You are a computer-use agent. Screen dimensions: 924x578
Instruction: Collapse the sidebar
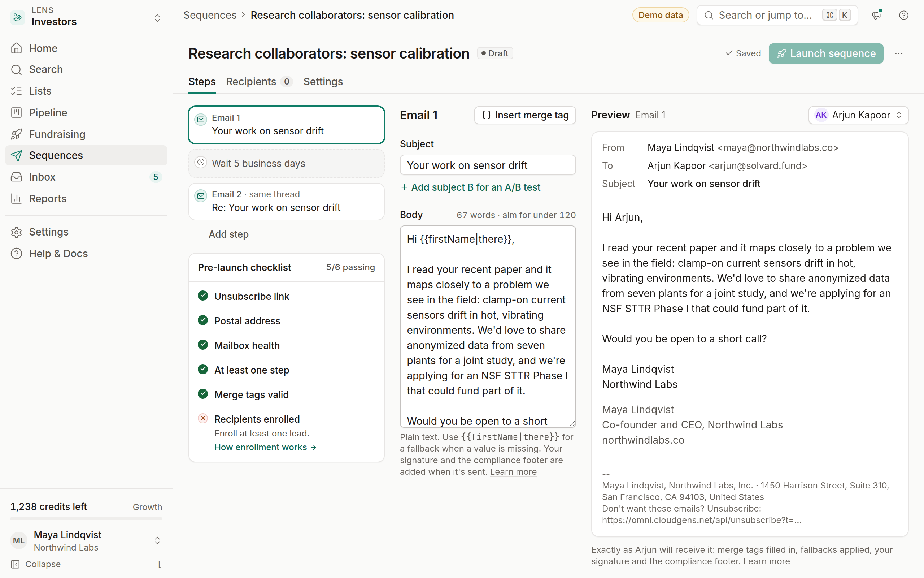[x=86, y=564]
